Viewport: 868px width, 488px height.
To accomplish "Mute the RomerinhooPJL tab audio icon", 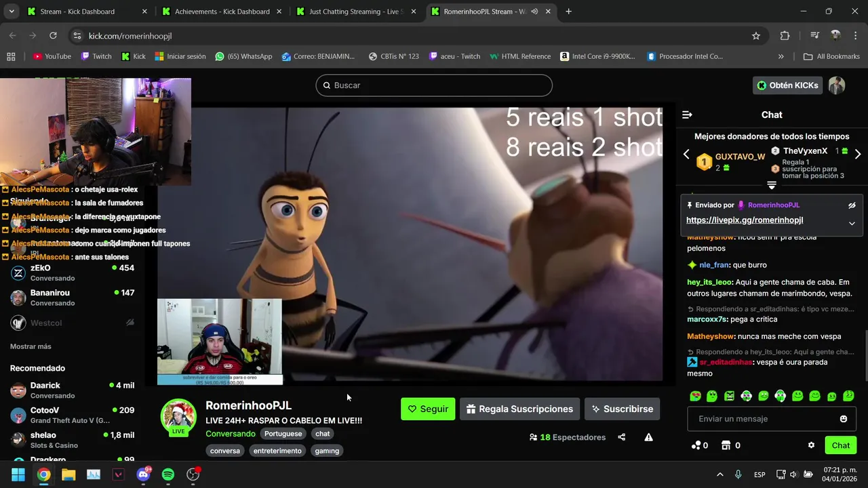I will click(x=534, y=12).
